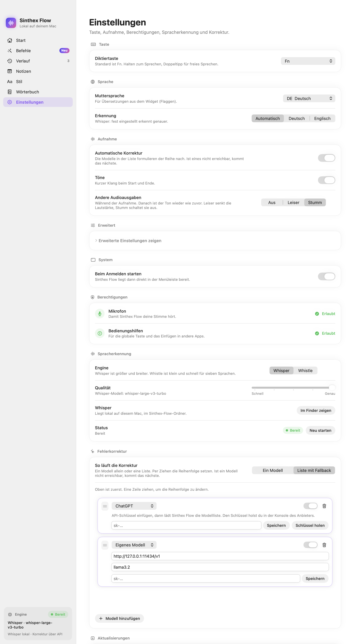Toggle the Töne sound switch

point(326,180)
